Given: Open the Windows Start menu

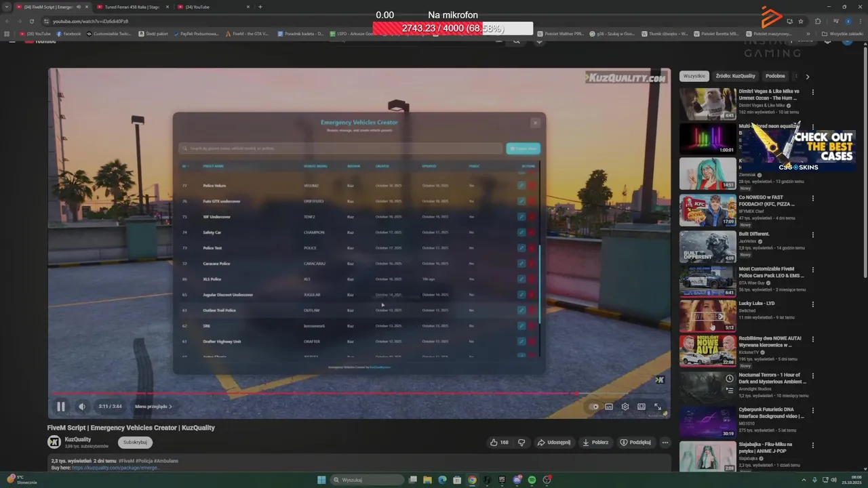Looking at the screenshot, I should click(321, 480).
